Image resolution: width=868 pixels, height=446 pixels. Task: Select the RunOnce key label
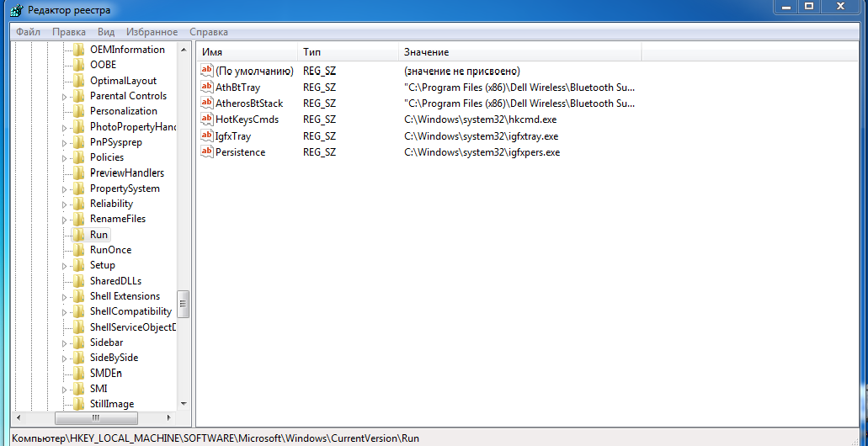point(111,250)
